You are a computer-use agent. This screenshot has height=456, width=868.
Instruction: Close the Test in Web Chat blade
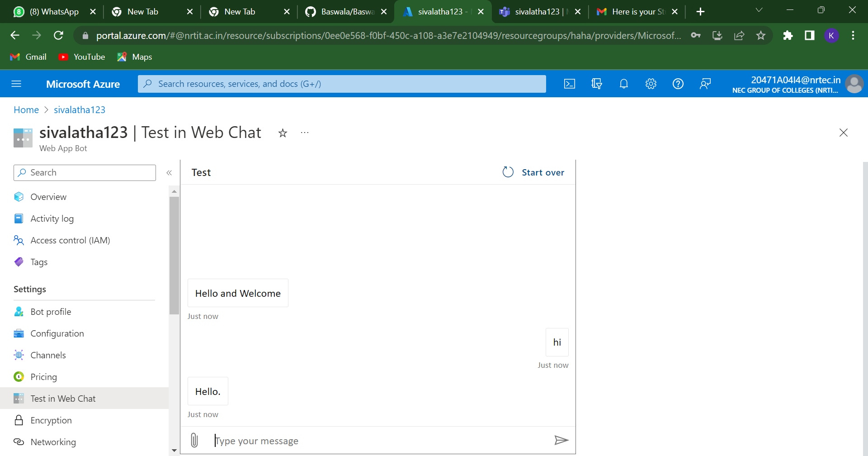pos(844,133)
